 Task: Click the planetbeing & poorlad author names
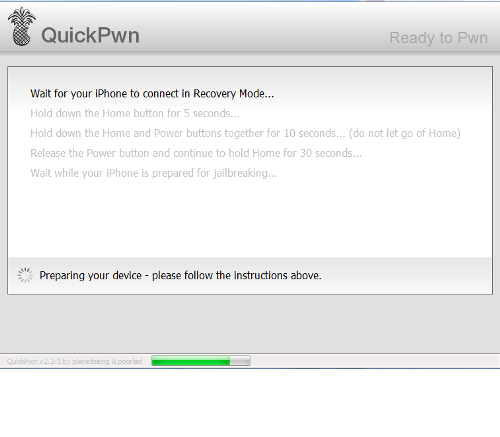(107, 361)
